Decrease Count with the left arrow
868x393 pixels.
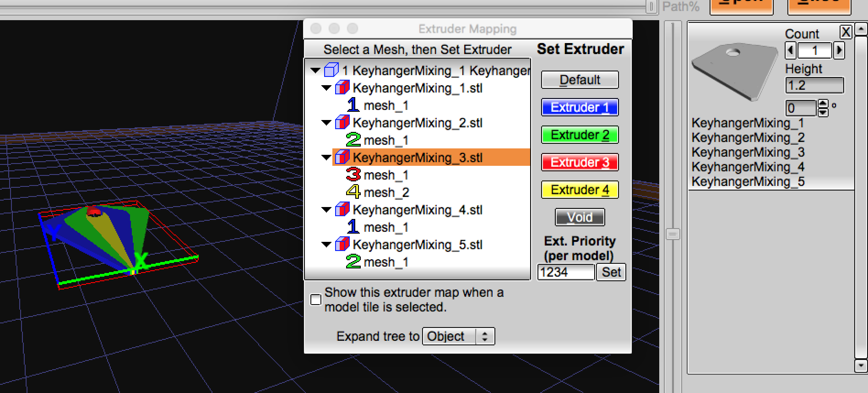pyautogui.click(x=791, y=50)
